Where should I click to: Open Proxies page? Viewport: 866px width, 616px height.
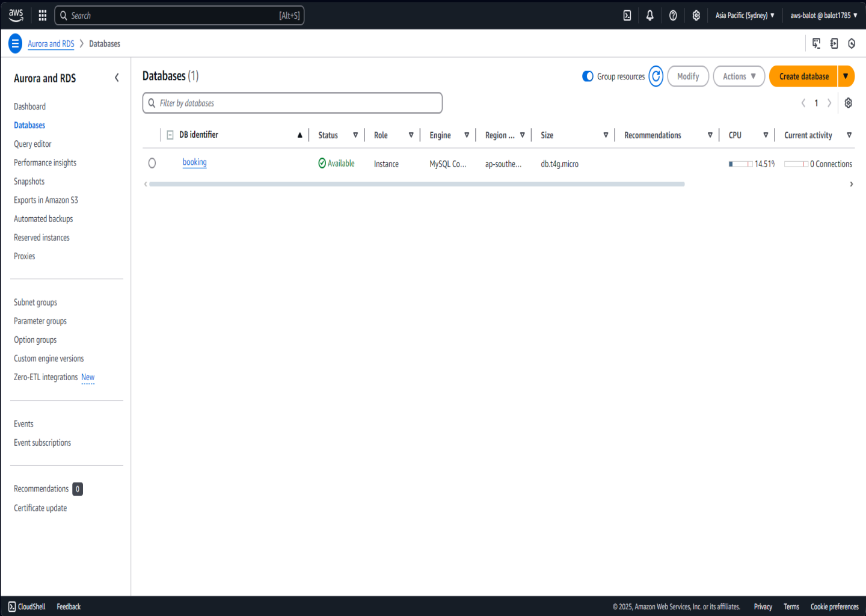click(x=25, y=256)
